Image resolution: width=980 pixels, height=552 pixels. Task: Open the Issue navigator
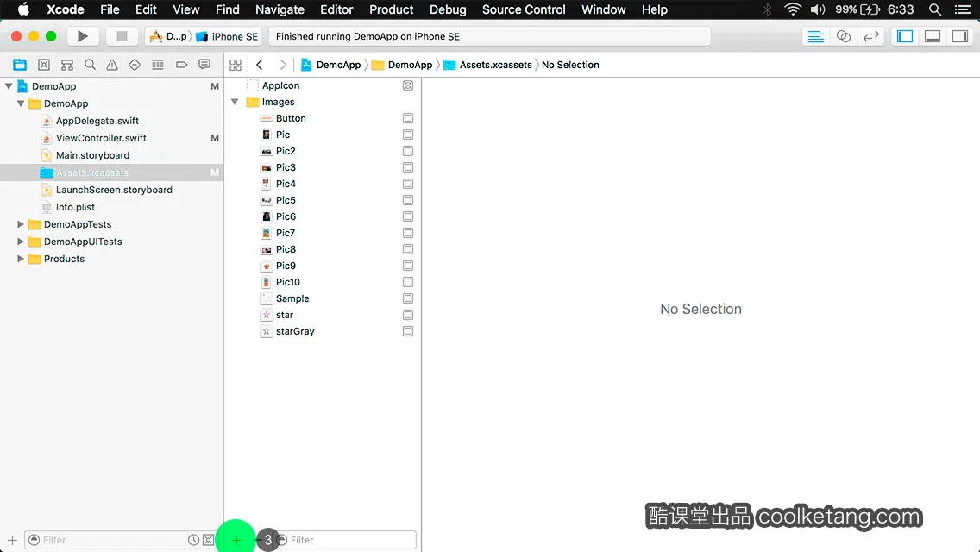pyautogui.click(x=112, y=65)
